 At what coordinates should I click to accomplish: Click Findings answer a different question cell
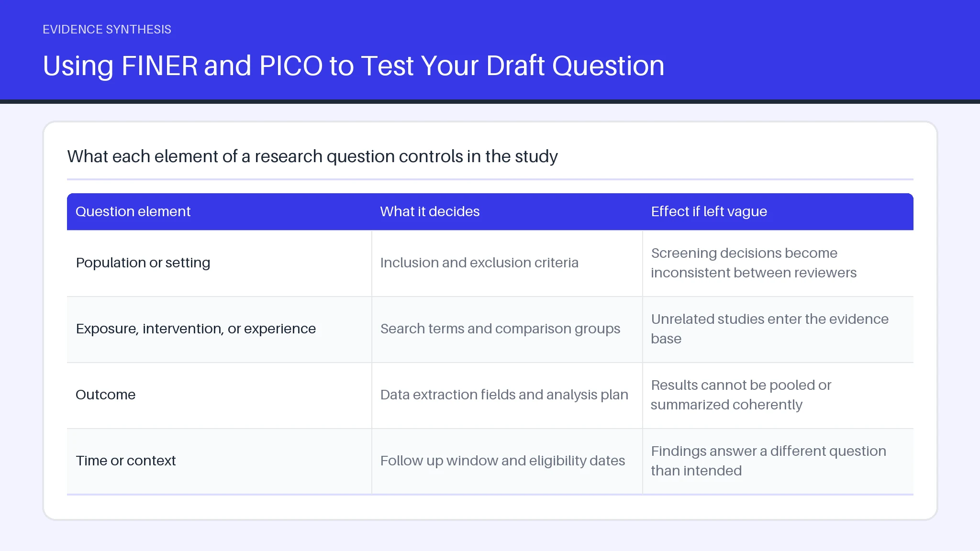click(x=778, y=461)
